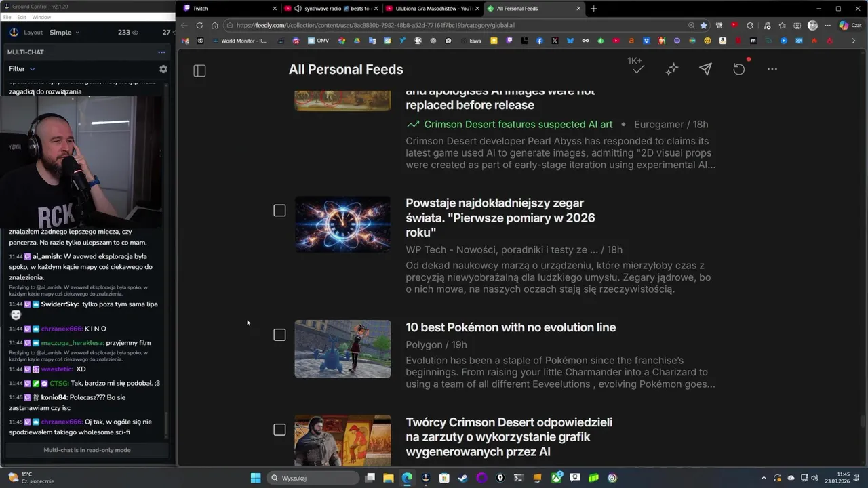Open World Monitor bookmark
Image resolution: width=868 pixels, height=488 pixels.
tap(239, 41)
